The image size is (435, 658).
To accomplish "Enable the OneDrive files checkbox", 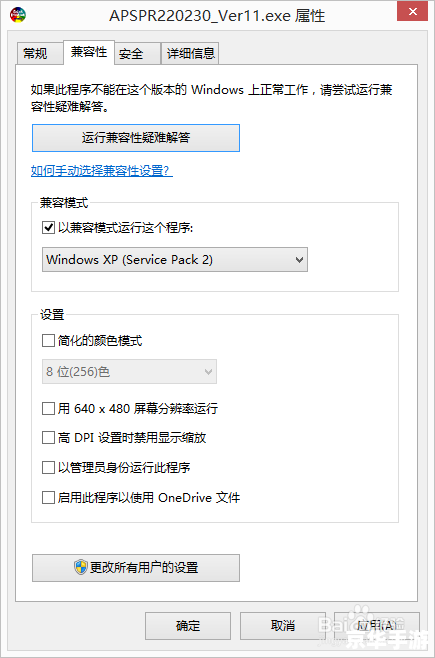I will (48, 498).
